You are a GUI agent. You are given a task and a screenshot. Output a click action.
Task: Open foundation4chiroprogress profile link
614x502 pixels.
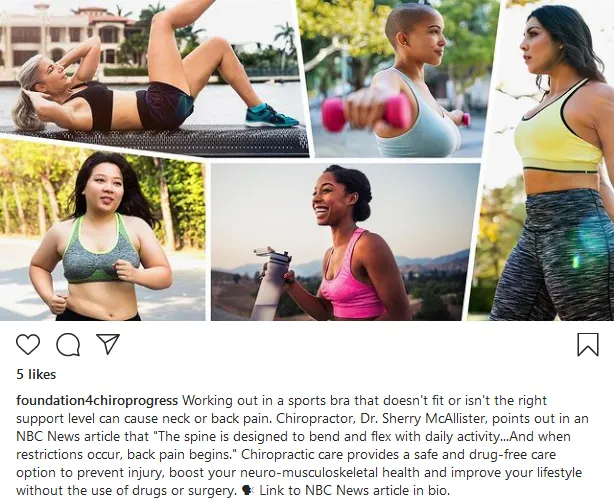[97, 401]
